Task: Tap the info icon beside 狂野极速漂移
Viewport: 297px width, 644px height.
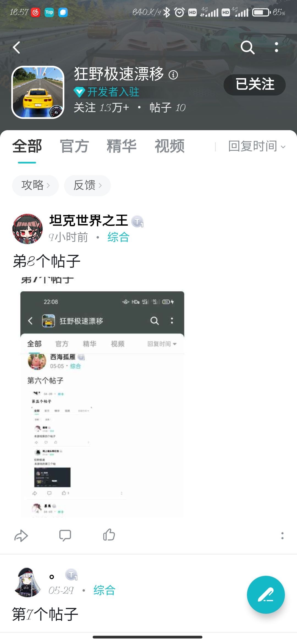Action: point(173,75)
